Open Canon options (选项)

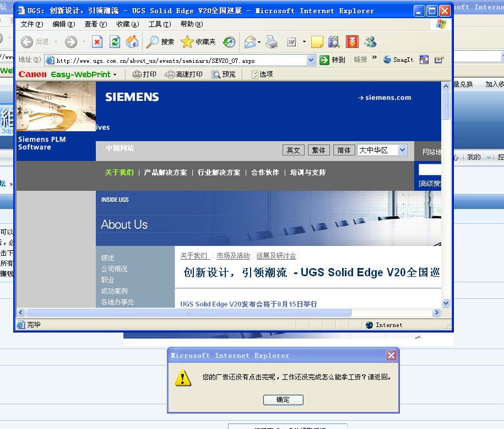tap(262, 74)
